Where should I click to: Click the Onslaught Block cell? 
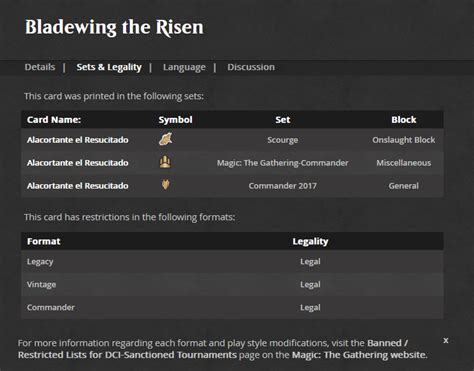(404, 140)
